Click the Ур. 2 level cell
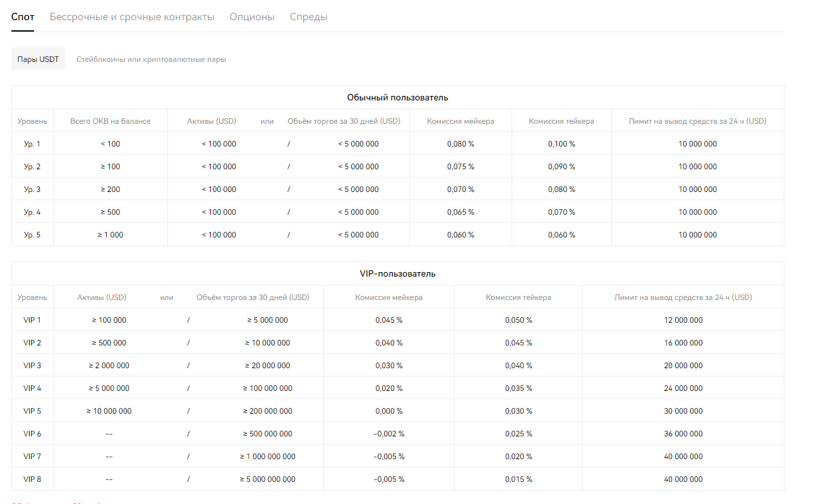Viewport: 816px width, 504px height. click(x=32, y=167)
